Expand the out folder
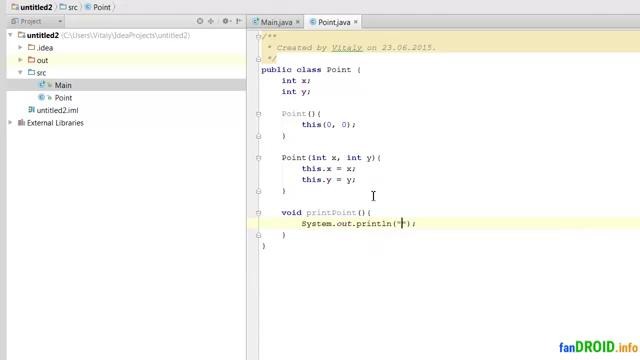 tap(20, 60)
